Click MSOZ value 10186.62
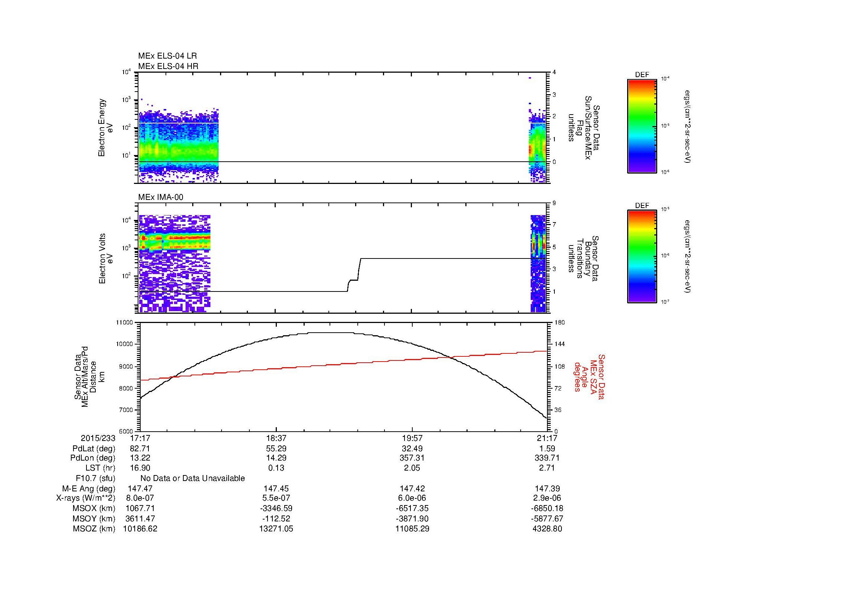 [x=140, y=529]
